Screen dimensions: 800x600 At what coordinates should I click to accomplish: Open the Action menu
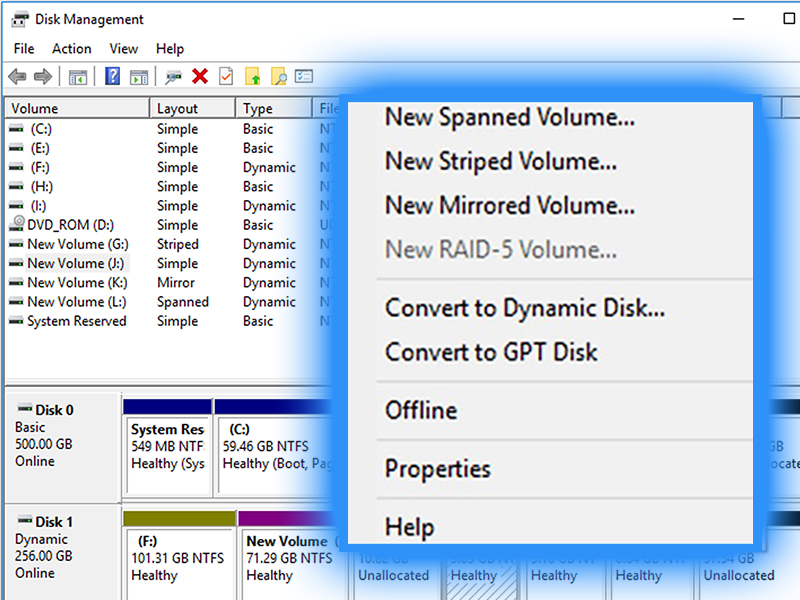pyautogui.click(x=72, y=48)
